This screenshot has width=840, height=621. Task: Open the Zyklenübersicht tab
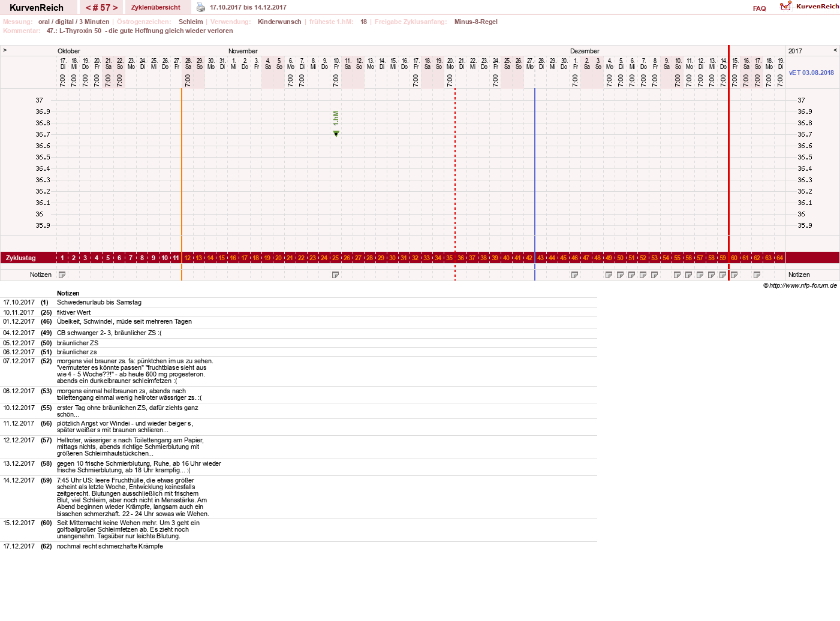156,7
